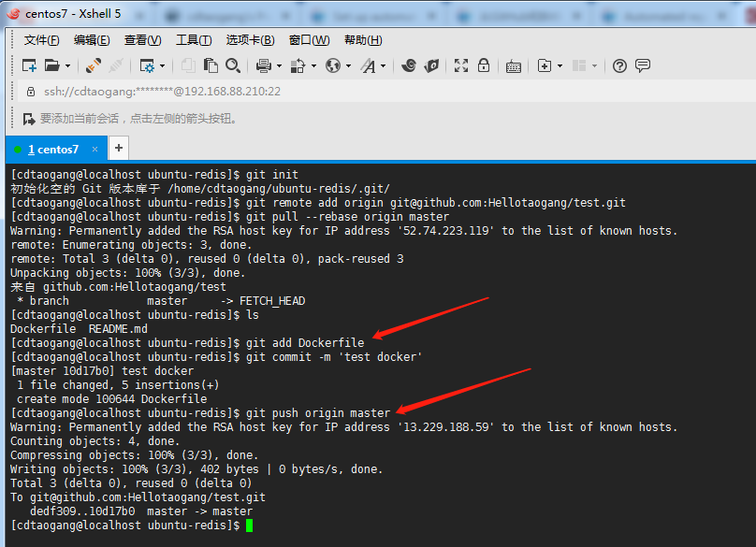Add a new tab with the plus button
The image size is (756, 547).
coord(119,148)
